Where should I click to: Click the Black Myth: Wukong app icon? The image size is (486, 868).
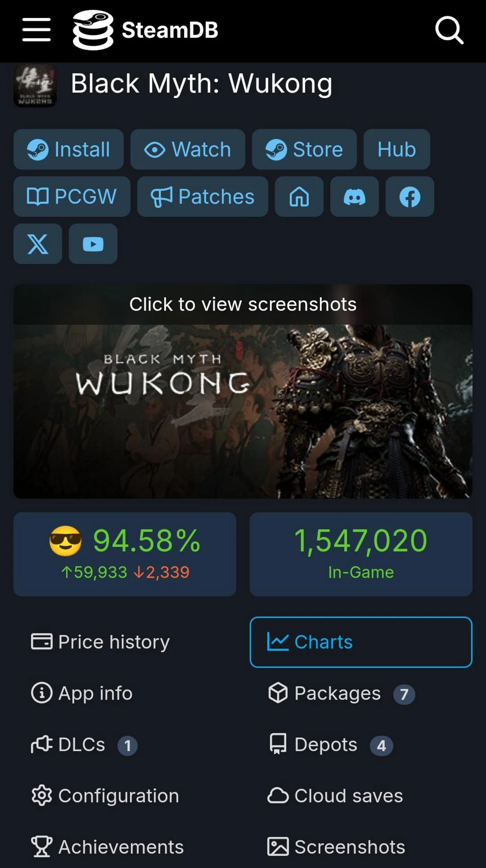coord(35,86)
